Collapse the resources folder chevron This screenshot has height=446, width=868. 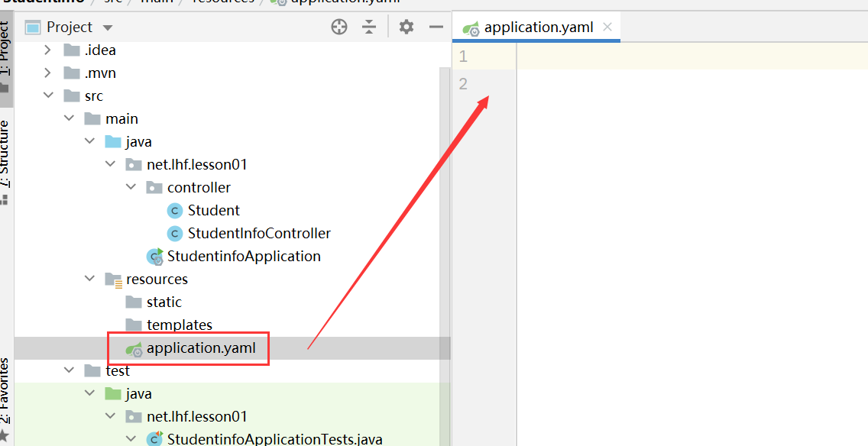[89, 279]
